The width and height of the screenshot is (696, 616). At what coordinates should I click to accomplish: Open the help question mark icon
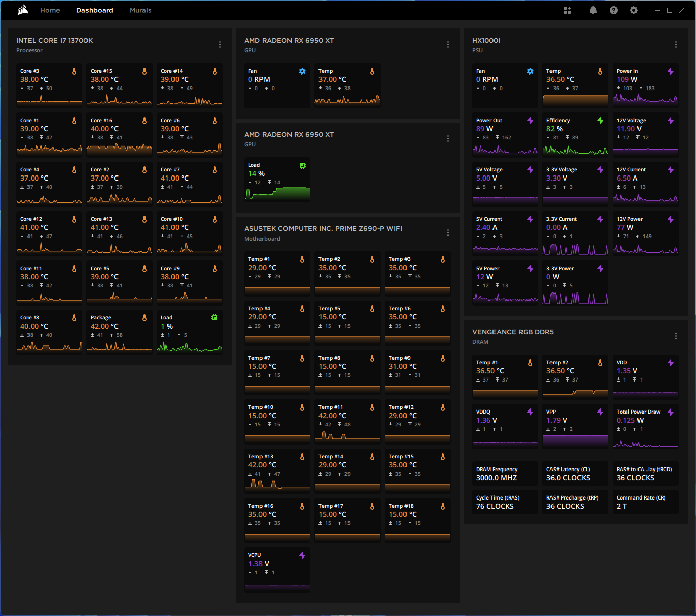click(x=614, y=10)
